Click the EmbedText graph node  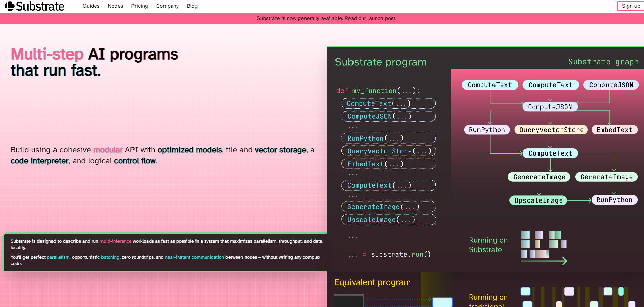point(614,130)
